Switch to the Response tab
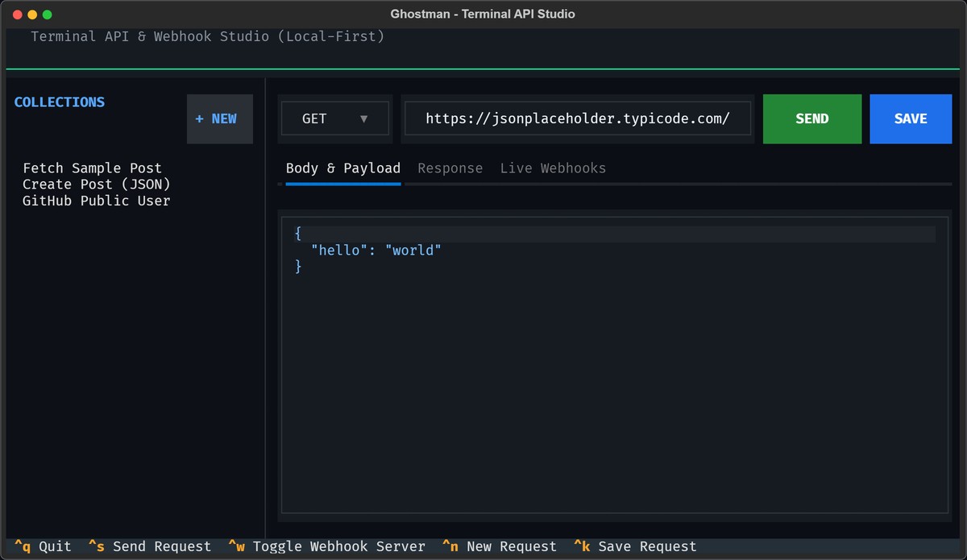The width and height of the screenshot is (967, 560). tap(450, 168)
